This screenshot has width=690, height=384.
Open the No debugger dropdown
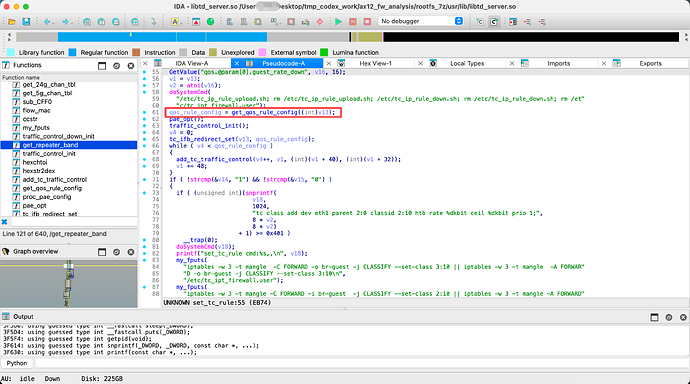click(422, 21)
